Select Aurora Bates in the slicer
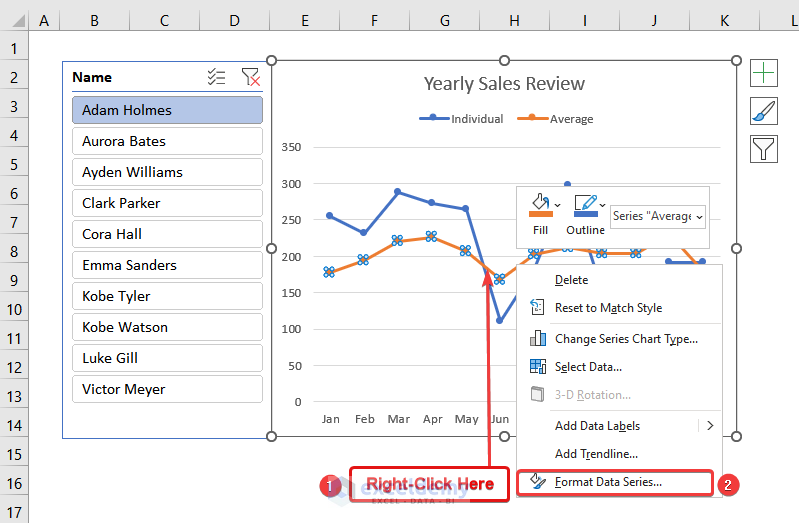The width and height of the screenshot is (799, 523). (167, 141)
